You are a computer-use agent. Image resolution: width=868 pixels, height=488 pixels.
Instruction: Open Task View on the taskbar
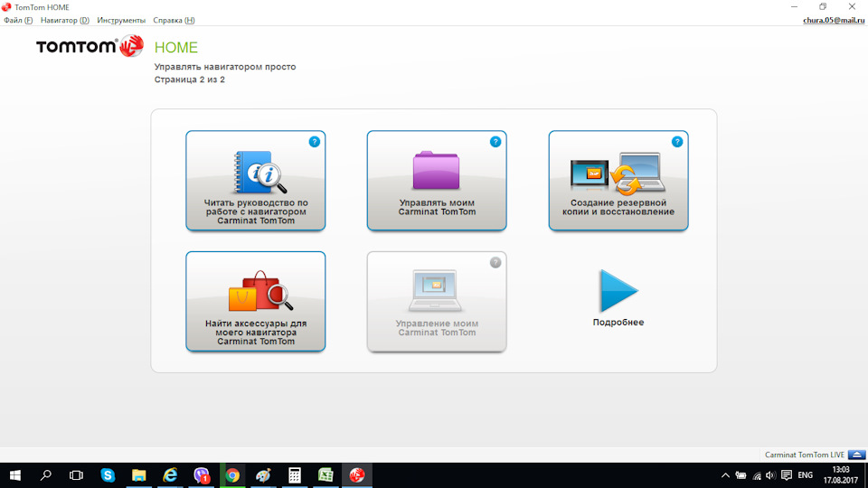76,475
